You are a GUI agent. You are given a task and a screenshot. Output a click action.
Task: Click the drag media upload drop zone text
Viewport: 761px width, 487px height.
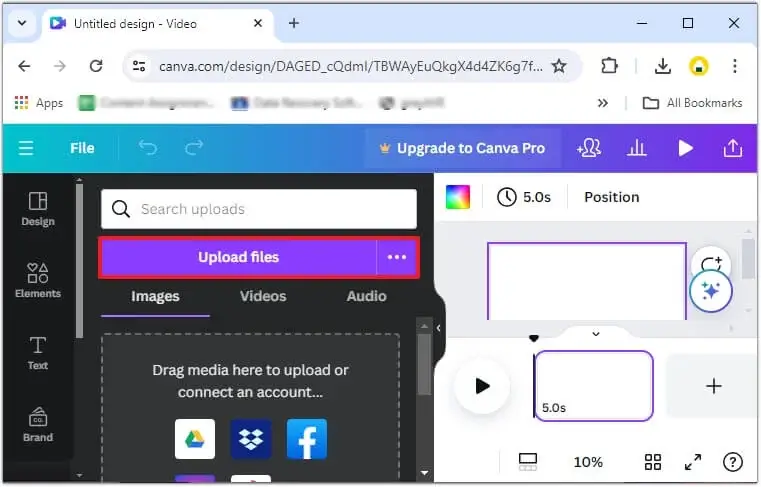[x=250, y=381]
